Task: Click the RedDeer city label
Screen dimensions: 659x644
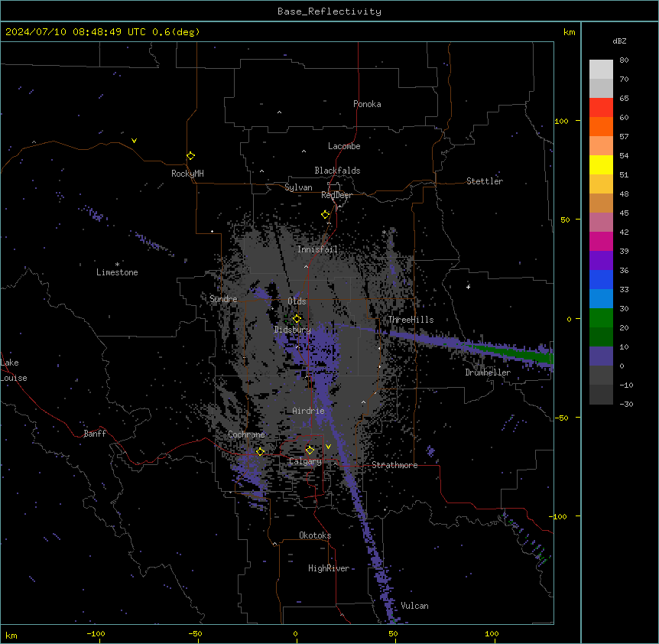Action: (x=336, y=195)
